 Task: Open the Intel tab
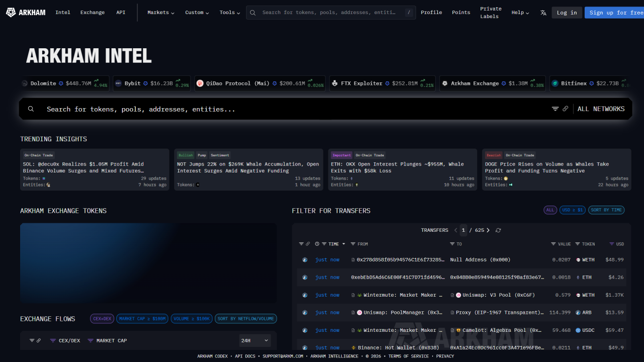[63, 13]
